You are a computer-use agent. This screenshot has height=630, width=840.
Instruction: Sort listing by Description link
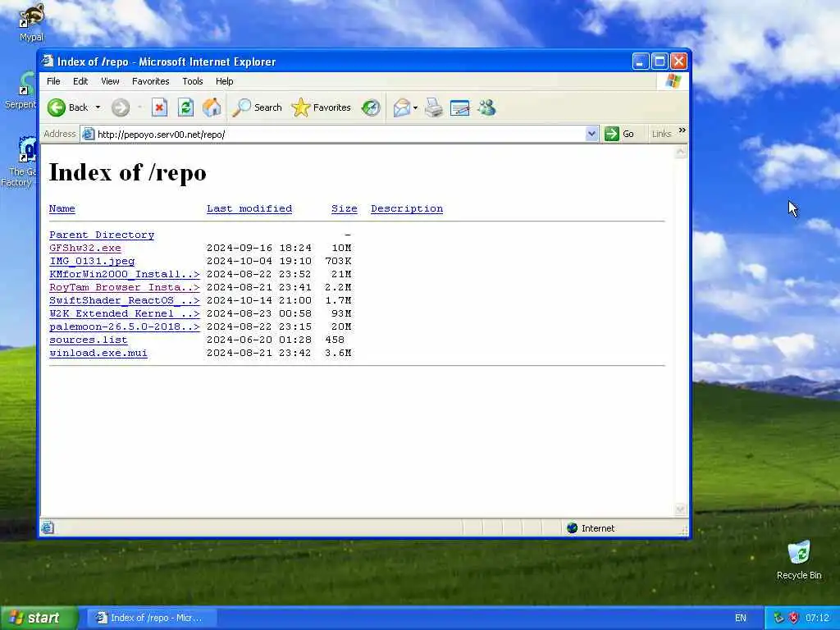pyautogui.click(x=407, y=208)
